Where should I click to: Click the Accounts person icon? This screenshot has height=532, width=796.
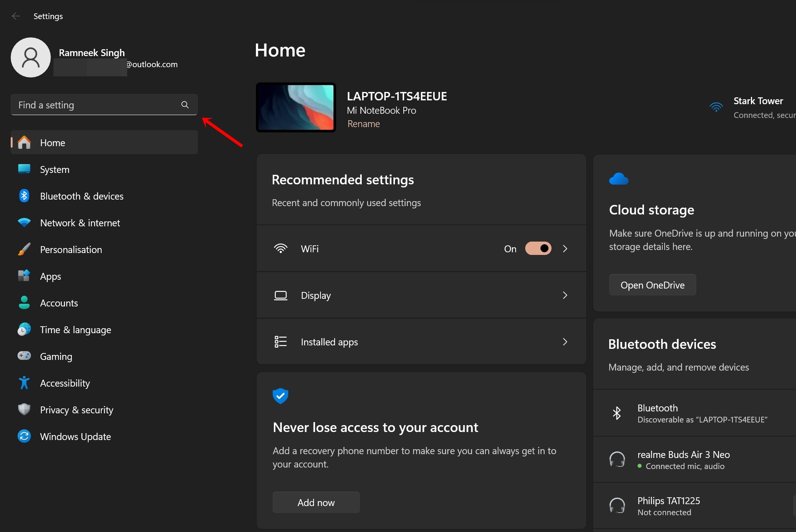pos(24,303)
